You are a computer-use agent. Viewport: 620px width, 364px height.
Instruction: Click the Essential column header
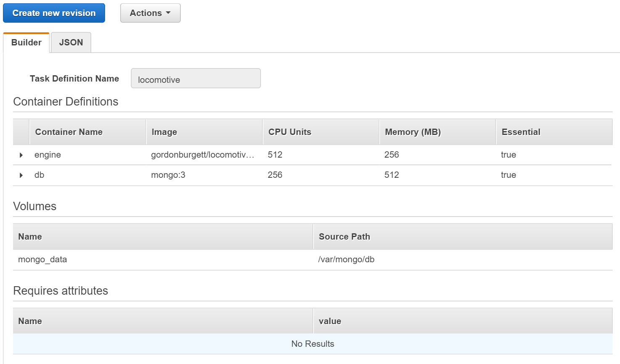pyautogui.click(x=520, y=132)
